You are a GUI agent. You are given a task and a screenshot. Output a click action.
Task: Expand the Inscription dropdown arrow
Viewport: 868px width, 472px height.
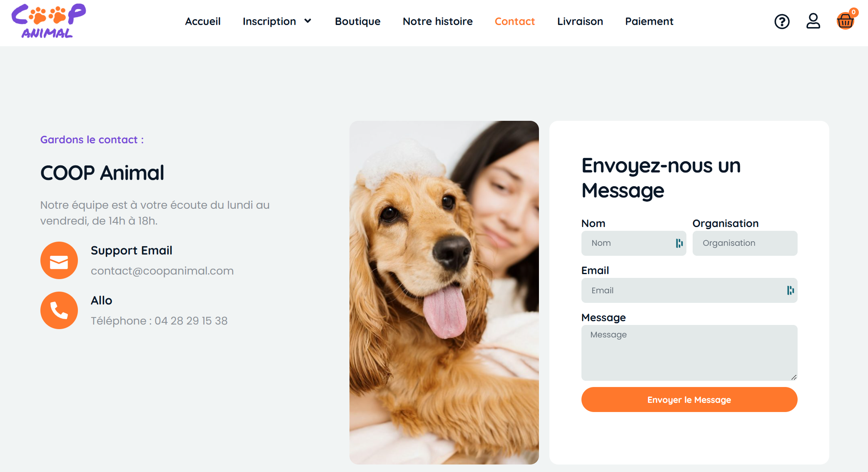(x=308, y=21)
